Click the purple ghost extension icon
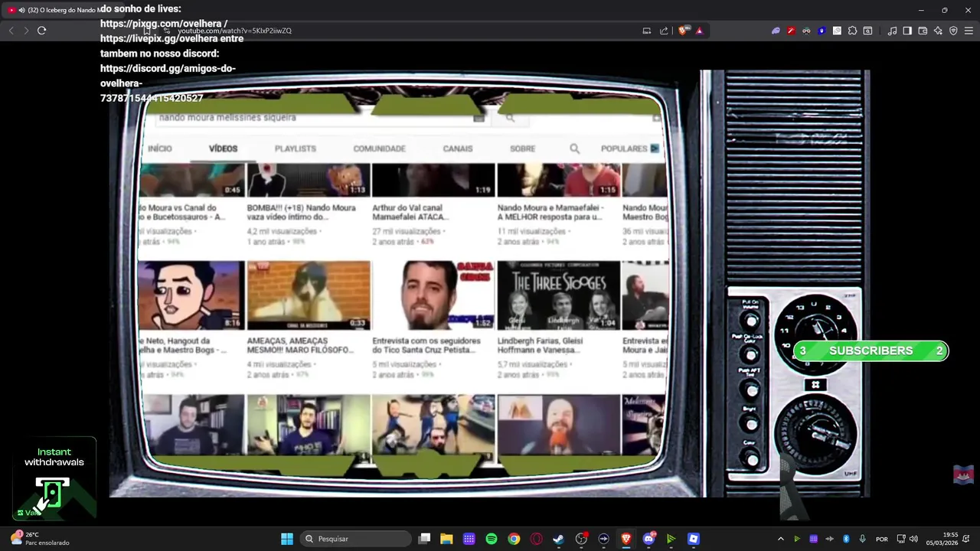This screenshot has width=980, height=551. 776,31
